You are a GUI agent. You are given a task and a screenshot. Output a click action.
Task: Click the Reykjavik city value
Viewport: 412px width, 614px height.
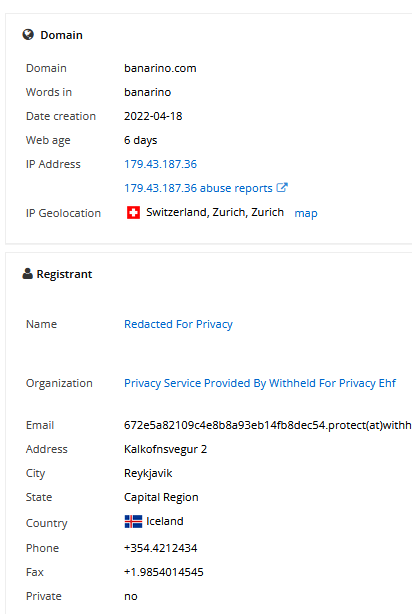pos(148,473)
